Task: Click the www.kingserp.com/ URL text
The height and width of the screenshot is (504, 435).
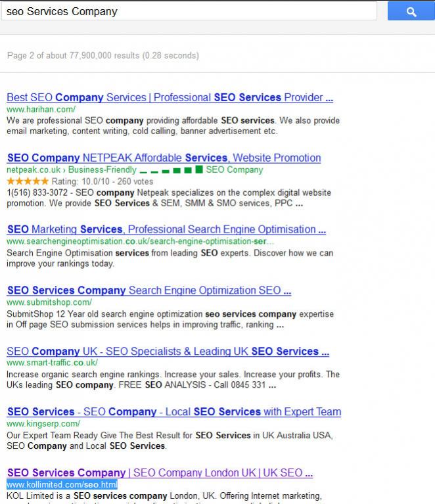Action: pyautogui.click(x=43, y=424)
